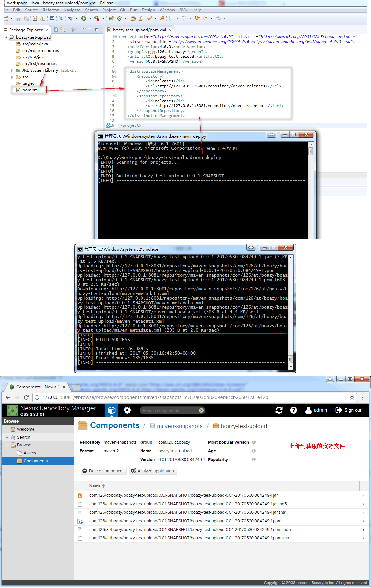The width and height of the screenshot is (371, 588).
Task: Open Welcome in Nexus sidebar
Action: coord(26,429)
